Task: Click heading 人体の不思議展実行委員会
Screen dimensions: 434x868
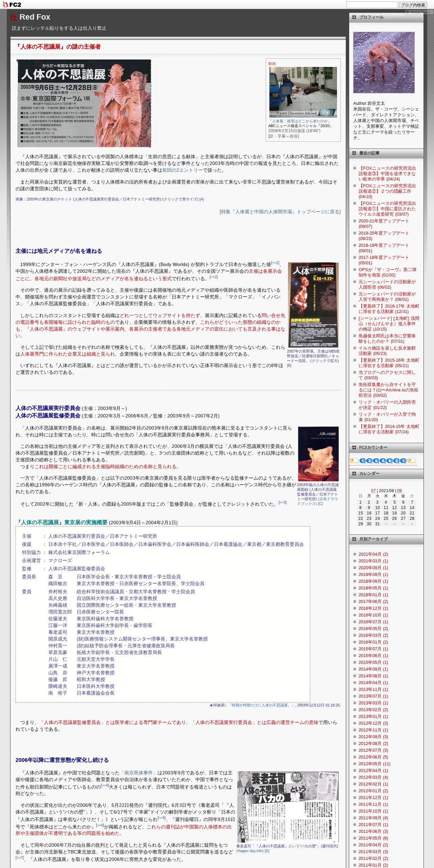Action: point(48,408)
